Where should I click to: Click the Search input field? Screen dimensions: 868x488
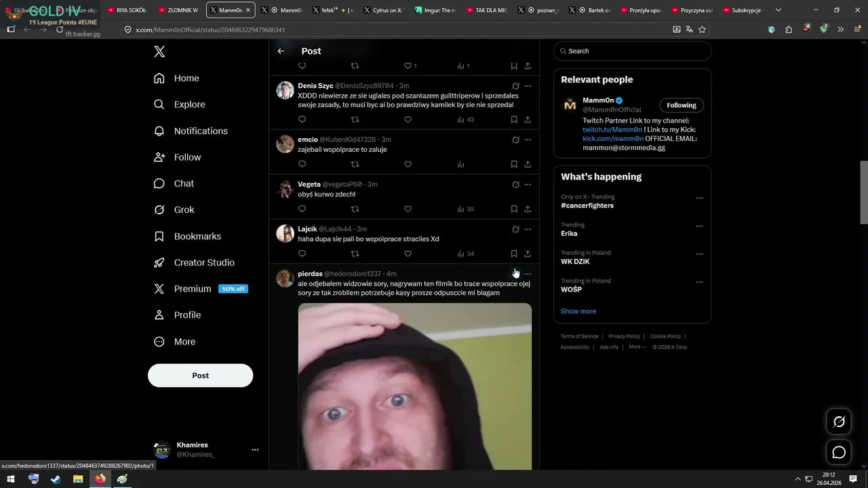(x=632, y=51)
